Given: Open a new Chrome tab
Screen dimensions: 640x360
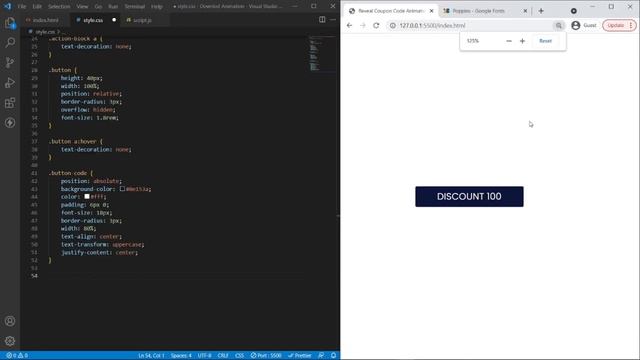Looking at the screenshot, I should point(541,11).
